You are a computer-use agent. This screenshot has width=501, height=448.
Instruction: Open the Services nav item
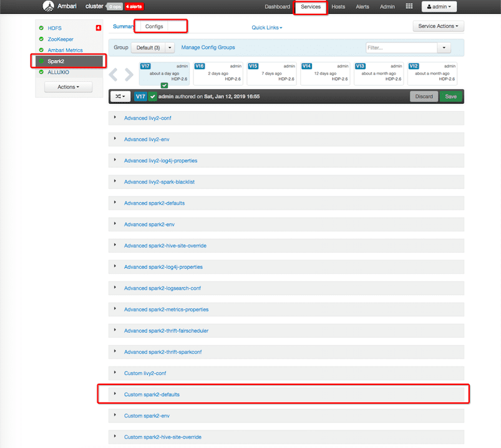311,7
